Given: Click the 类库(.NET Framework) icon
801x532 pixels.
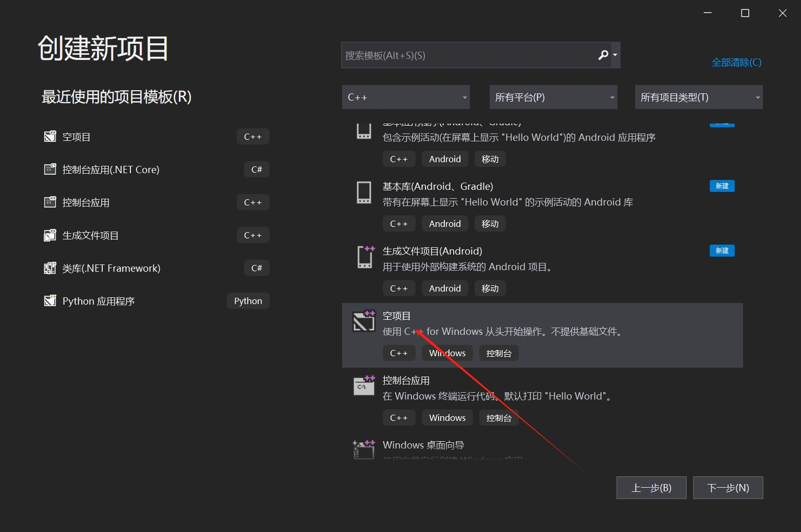Looking at the screenshot, I should (x=50, y=268).
